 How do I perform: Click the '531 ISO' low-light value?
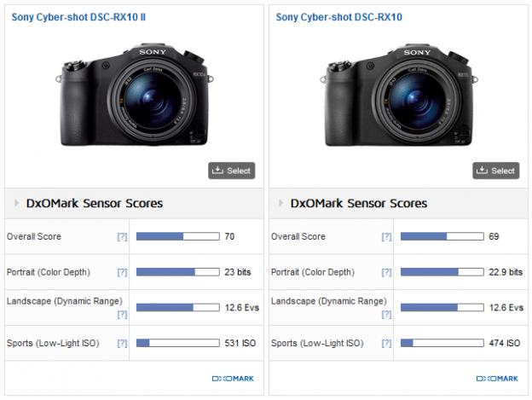tap(240, 343)
